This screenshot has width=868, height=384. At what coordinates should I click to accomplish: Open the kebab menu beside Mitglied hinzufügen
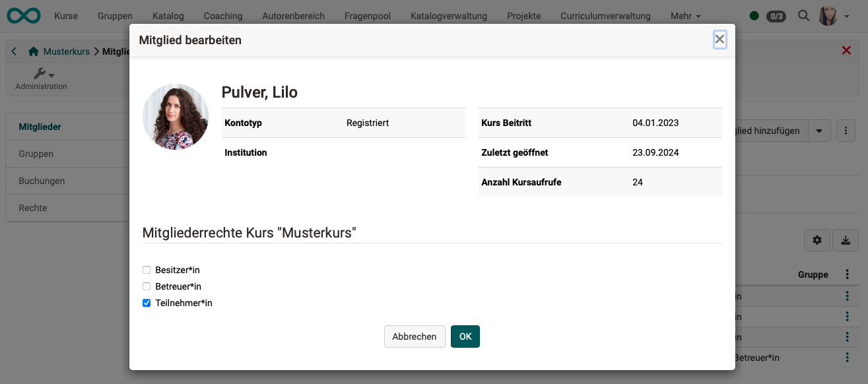point(846,131)
